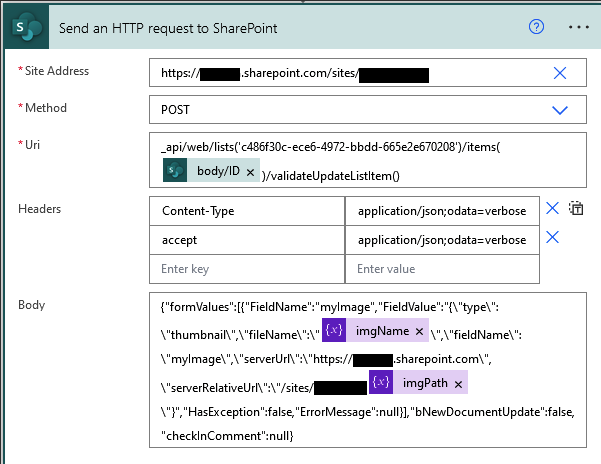Click the Enter key input field

[247, 269]
